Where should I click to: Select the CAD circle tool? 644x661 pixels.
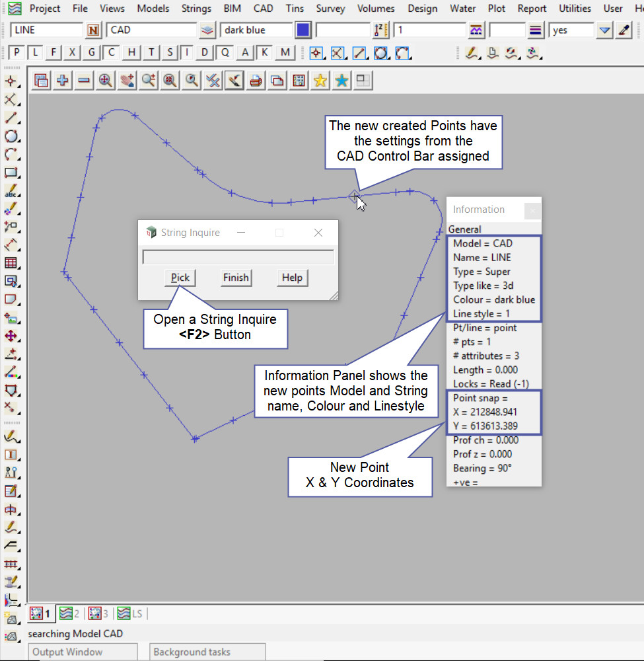(11, 137)
